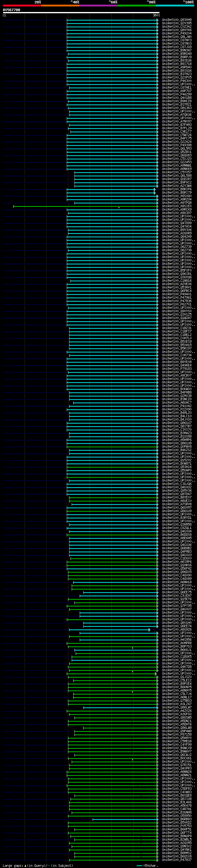This screenshot has width=197, height=868.
Task: Open hit UniRef100_Q8LJW0
Action: pos(177,37)
